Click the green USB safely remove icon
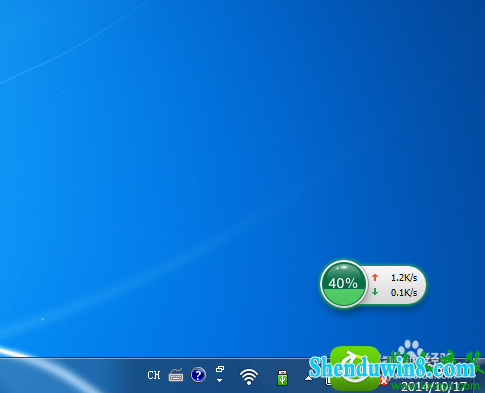 (x=282, y=377)
